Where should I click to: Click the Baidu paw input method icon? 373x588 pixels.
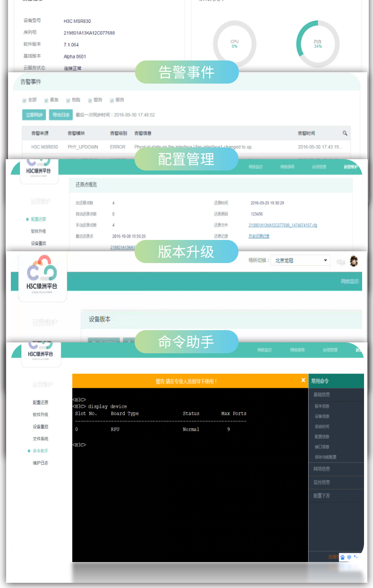pos(342,557)
